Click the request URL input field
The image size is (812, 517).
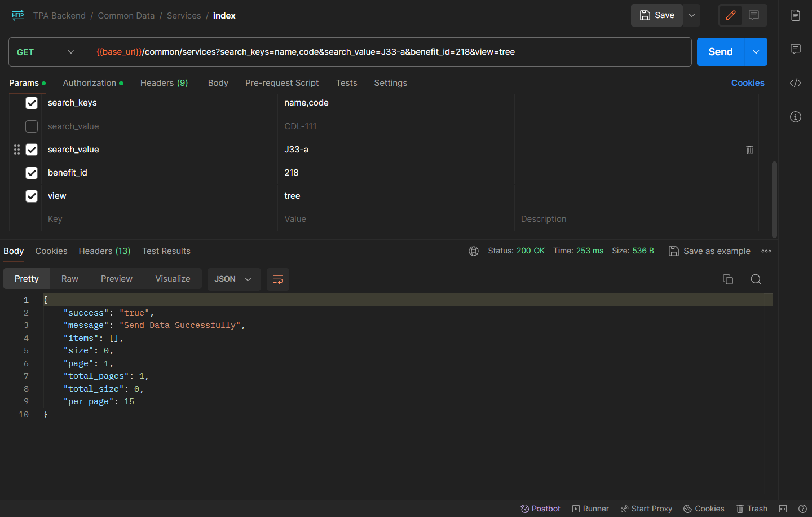point(389,52)
